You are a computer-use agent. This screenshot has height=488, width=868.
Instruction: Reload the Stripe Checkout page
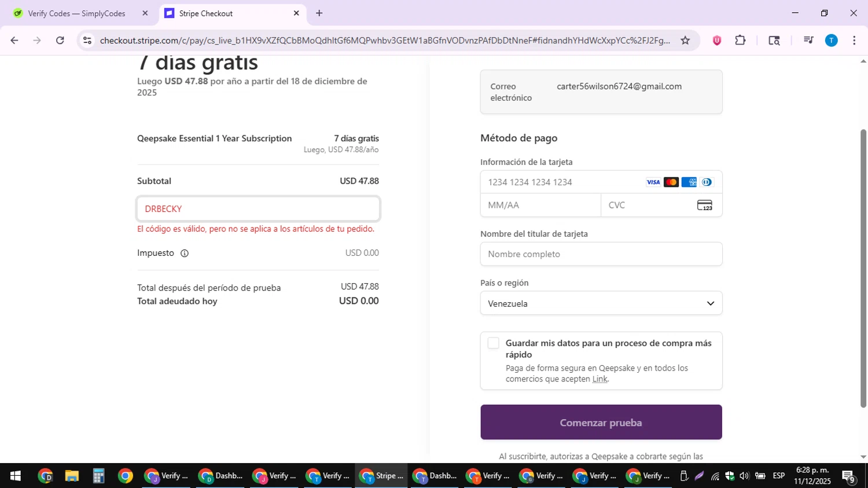[x=60, y=41]
